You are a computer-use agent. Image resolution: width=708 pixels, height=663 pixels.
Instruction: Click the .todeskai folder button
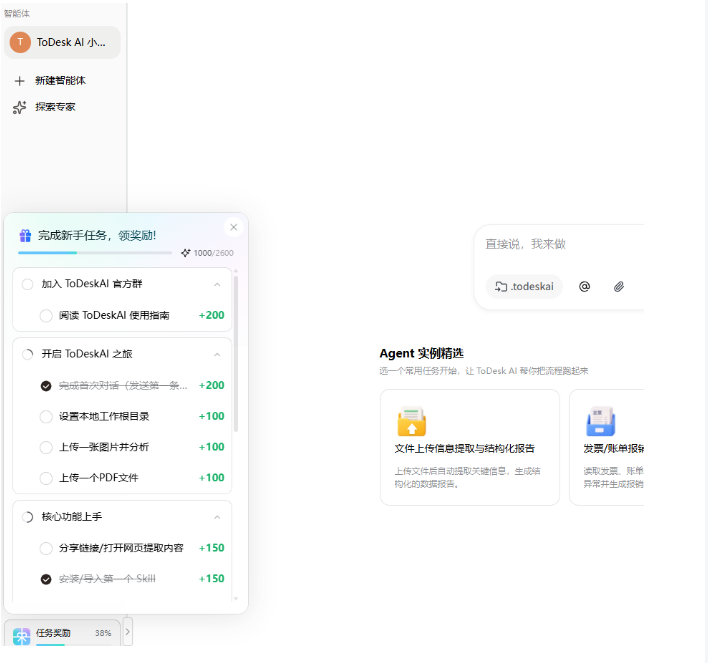[x=524, y=286]
